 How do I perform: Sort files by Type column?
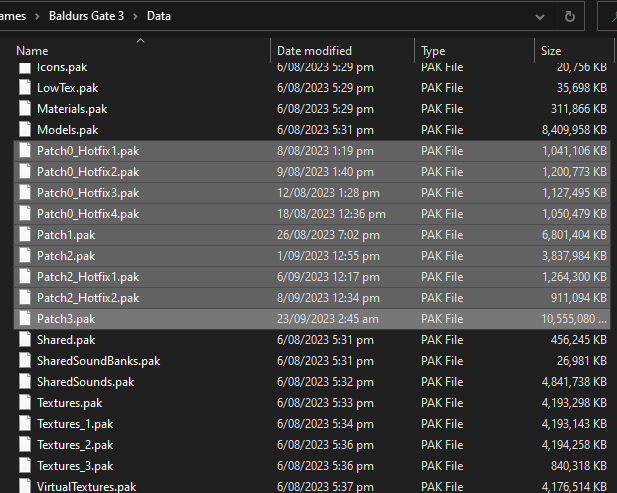(475, 51)
